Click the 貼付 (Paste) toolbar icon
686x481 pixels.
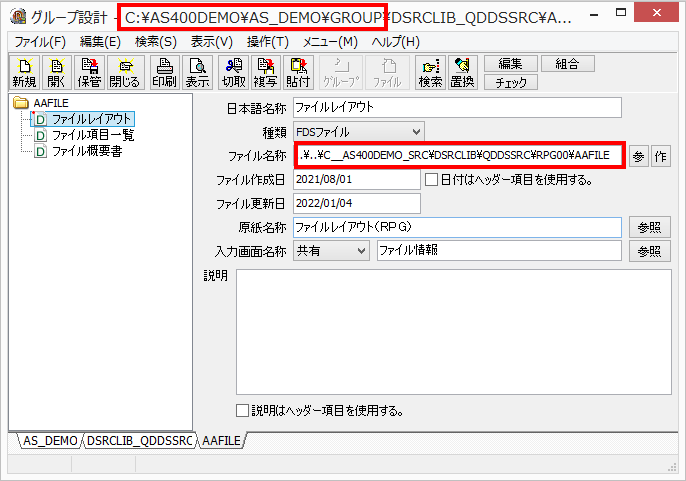pos(298,73)
